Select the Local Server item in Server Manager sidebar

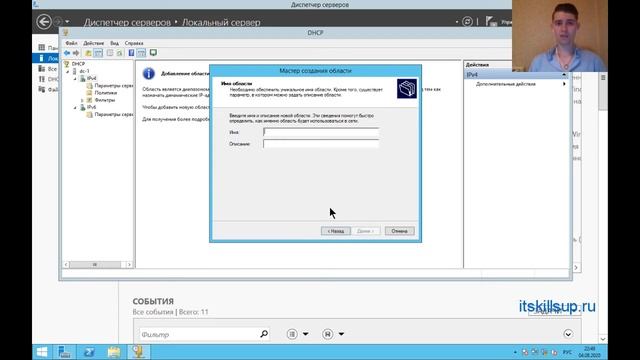tap(46, 58)
